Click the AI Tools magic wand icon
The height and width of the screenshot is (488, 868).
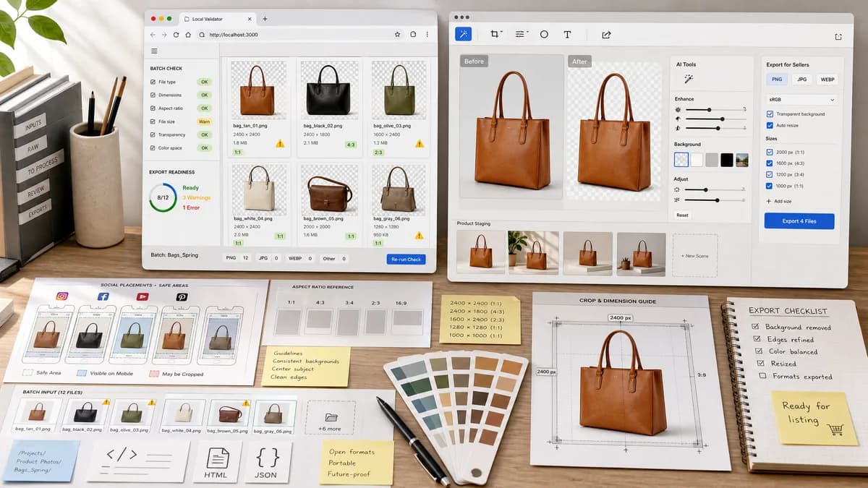point(689,78)
